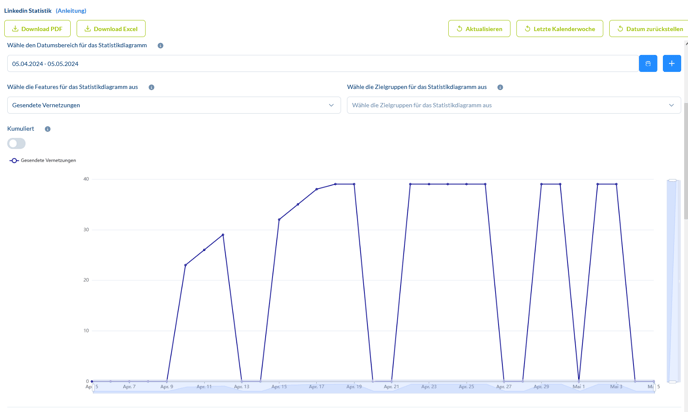Click the refresh icon in Aktualisieren button
Image resolution: width=688 pixels, height=412 pixels.
point(459,29)
